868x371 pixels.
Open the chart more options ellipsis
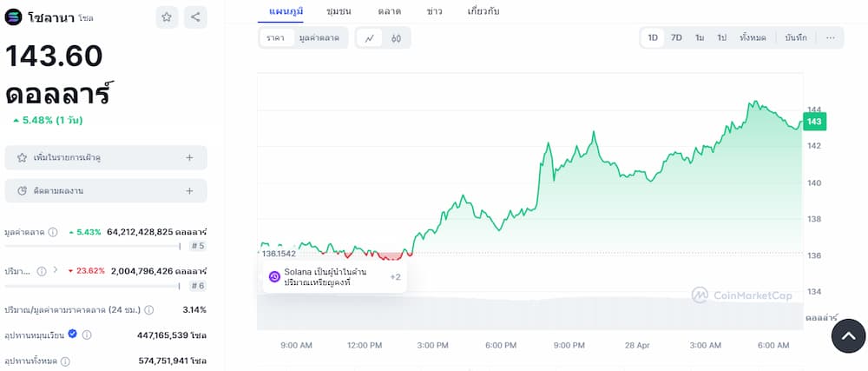pos(831,37)
